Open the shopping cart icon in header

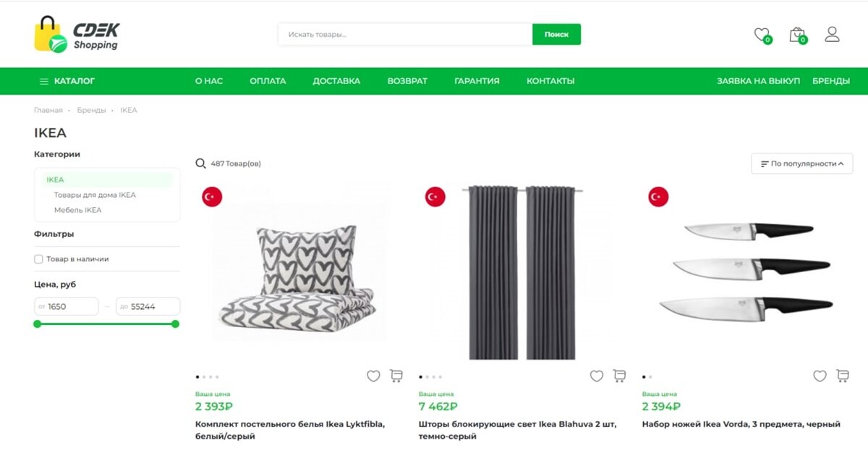(797, 34)
